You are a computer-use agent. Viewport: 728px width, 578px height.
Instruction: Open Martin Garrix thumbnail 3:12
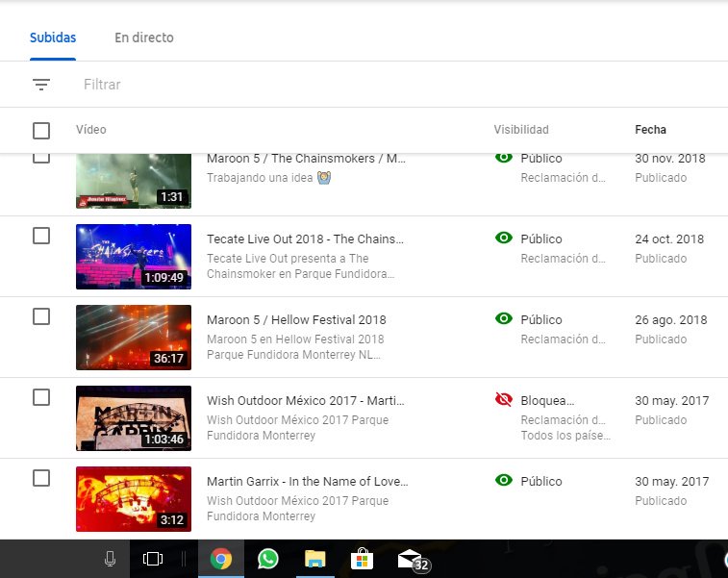point(134,499)
